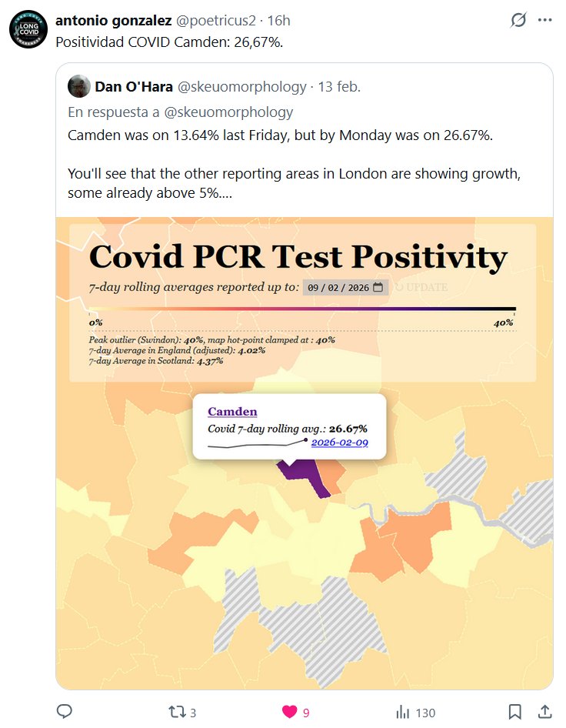Toggle the bookmark for this post
The width and height of the screenshot is (566, 728).
515,712
